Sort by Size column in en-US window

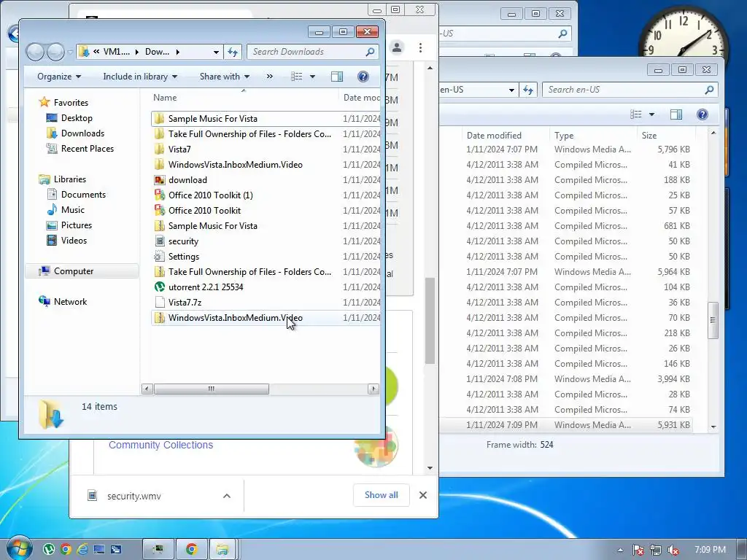649,136
